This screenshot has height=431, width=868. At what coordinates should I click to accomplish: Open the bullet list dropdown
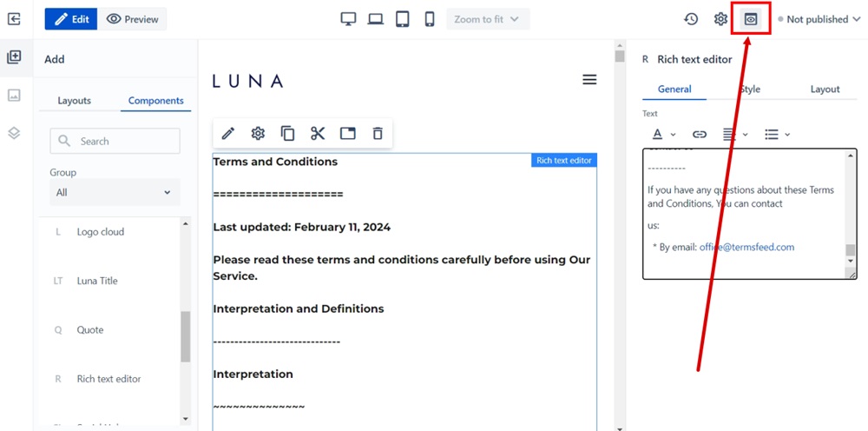click(777, 134)
